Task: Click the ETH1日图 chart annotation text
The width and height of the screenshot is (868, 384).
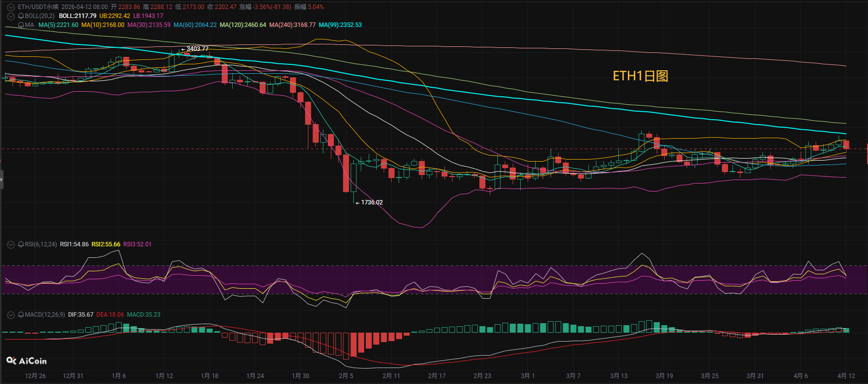Action: pyautogui.click(x=640, y=76)
